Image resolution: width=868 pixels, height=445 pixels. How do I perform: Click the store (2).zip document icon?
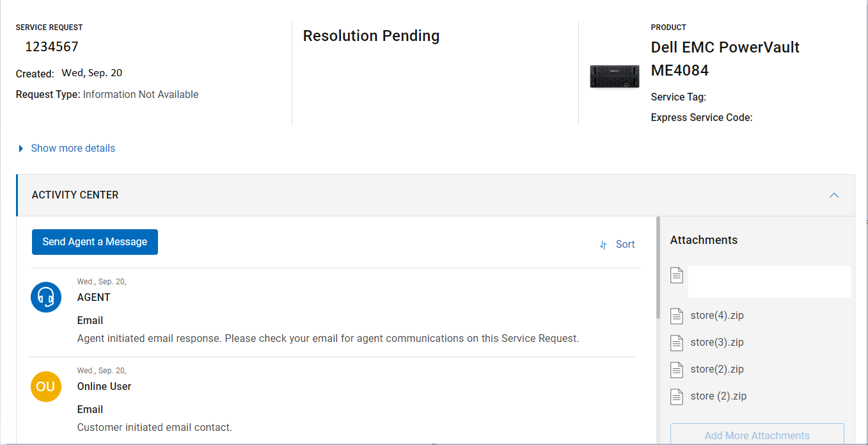pos(677,396)
